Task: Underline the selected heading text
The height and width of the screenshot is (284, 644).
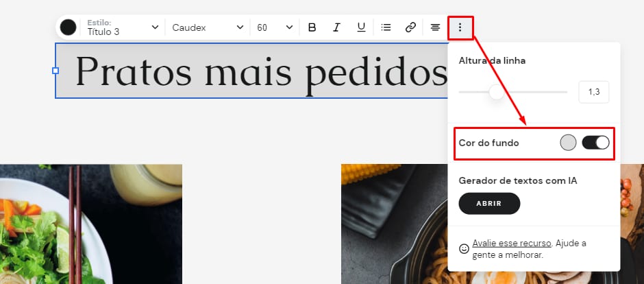Action: 361,27
